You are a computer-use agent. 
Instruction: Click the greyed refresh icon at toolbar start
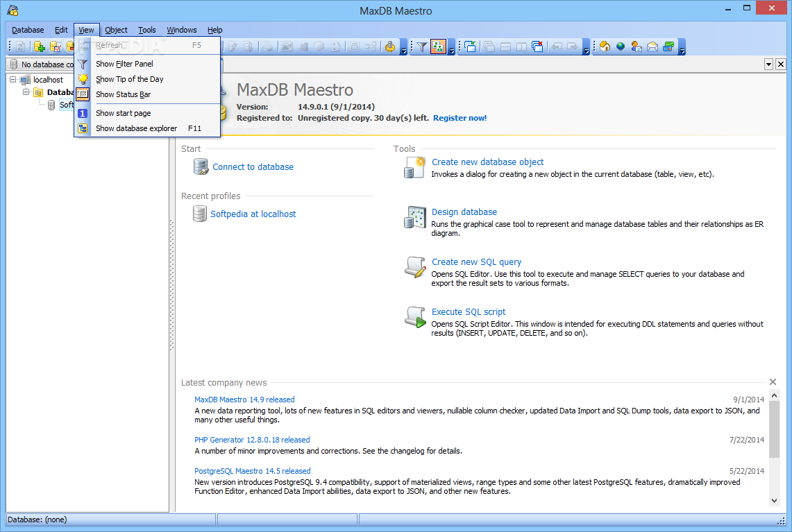tap(20, 47)
